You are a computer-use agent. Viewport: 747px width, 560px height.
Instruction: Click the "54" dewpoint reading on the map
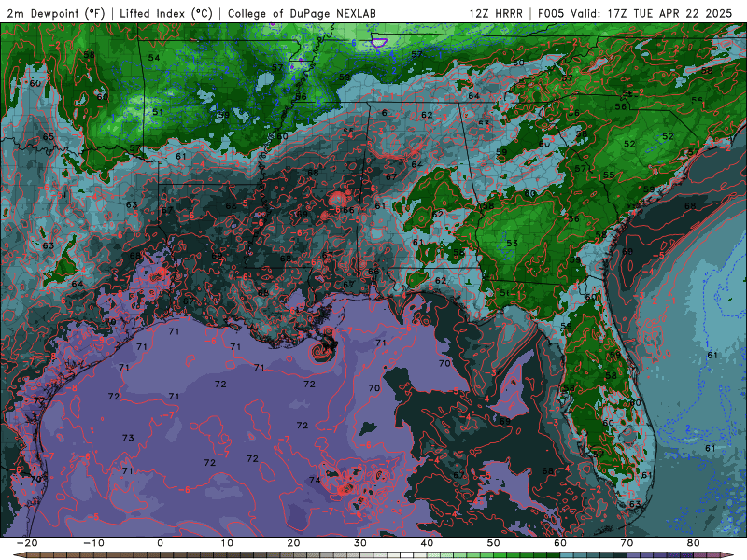(153, 58)
